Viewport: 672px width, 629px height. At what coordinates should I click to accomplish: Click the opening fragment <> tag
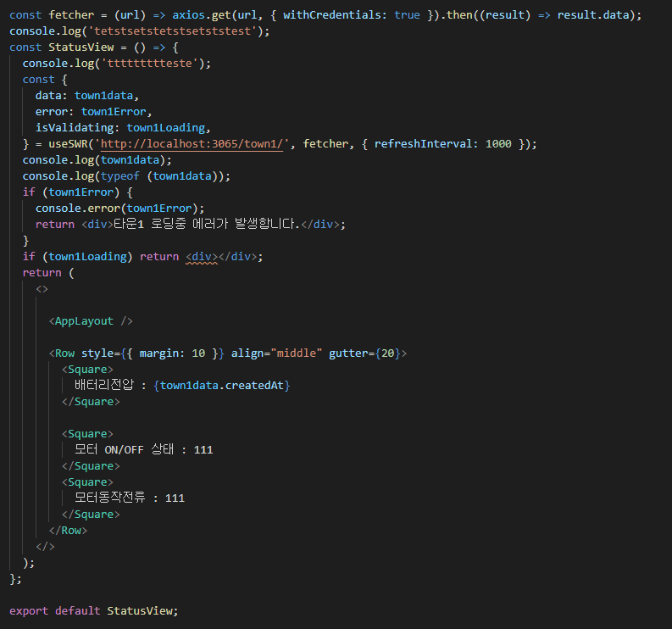pyautogui.click(x=42, y=289)
